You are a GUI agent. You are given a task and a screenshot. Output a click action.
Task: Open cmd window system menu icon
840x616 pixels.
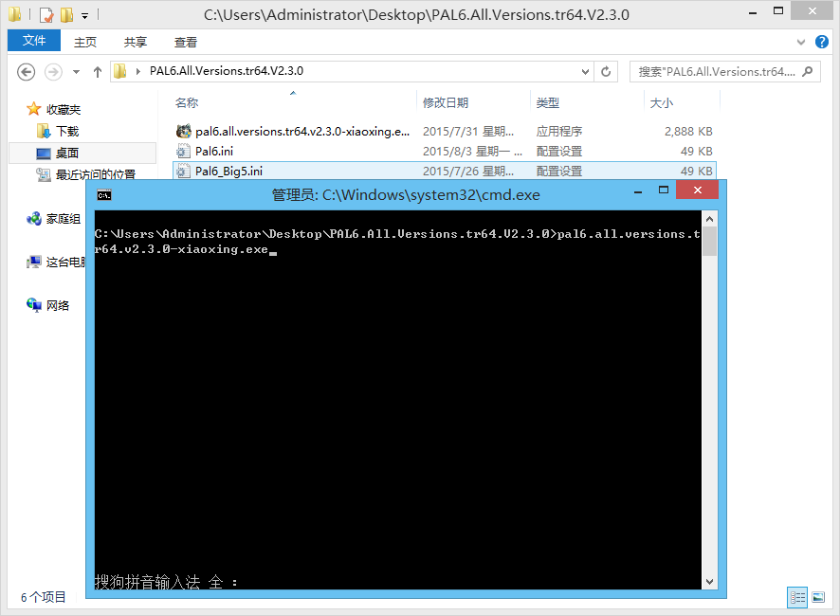click(x=104, y=195)
